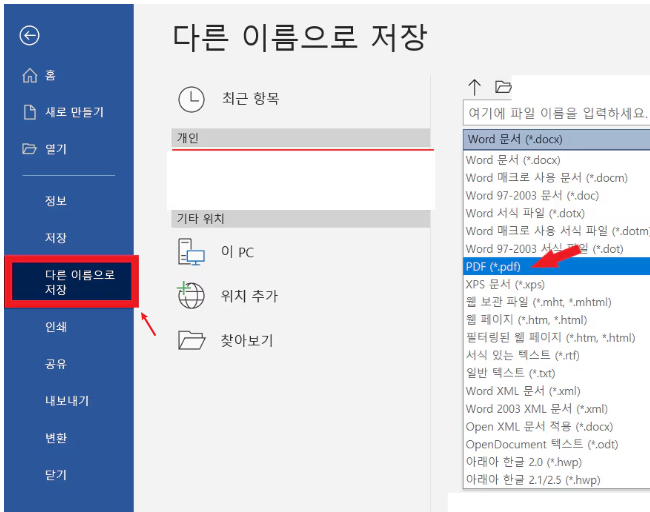The height and width of the screenshot is (512, 650).
Task: Open 내보내기 in the sidebar
Action: tap(67, 400)
